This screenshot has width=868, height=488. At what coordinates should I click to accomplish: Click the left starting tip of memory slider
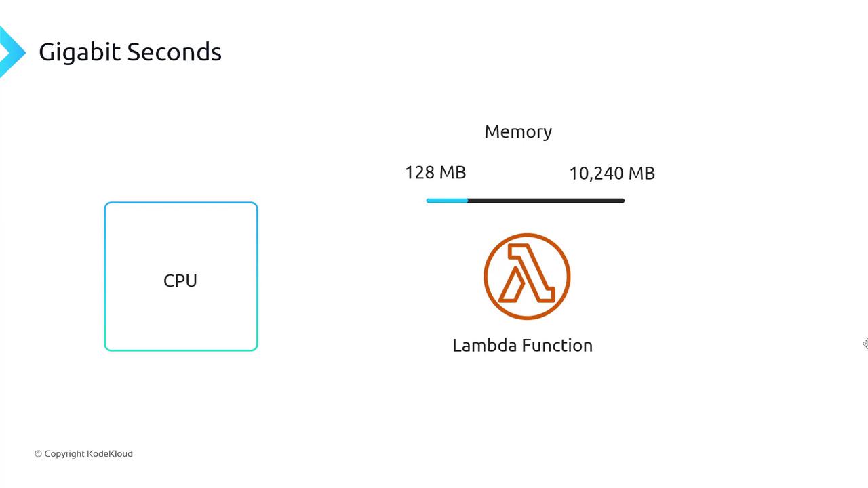427,201
